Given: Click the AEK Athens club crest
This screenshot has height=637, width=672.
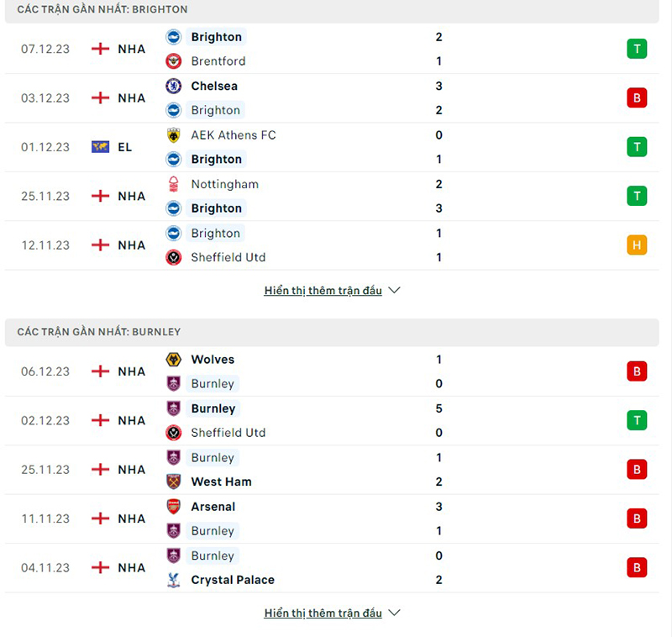Looking at the screenshot, I should (174, 135).
